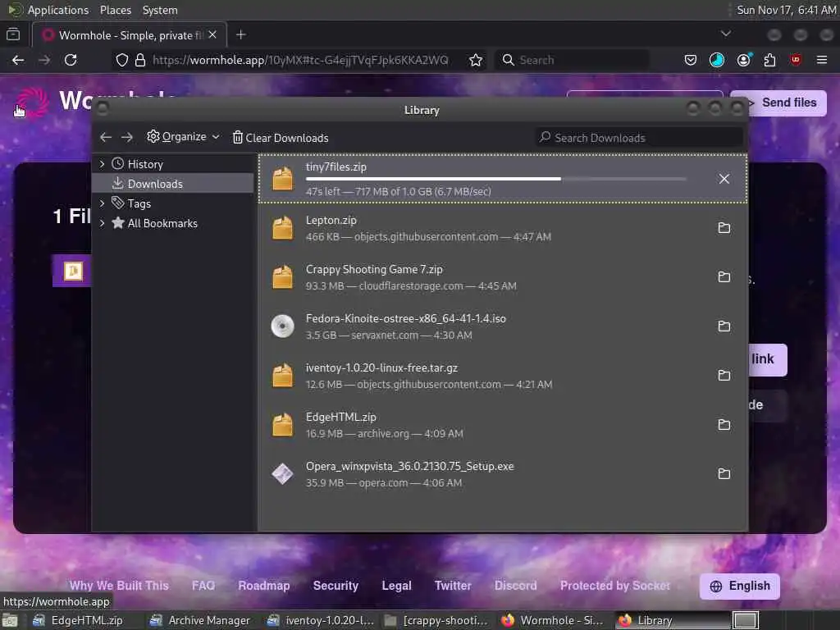Viewport: 840px width, 630px height.
Task: Open the System menu
Action: 160,10
